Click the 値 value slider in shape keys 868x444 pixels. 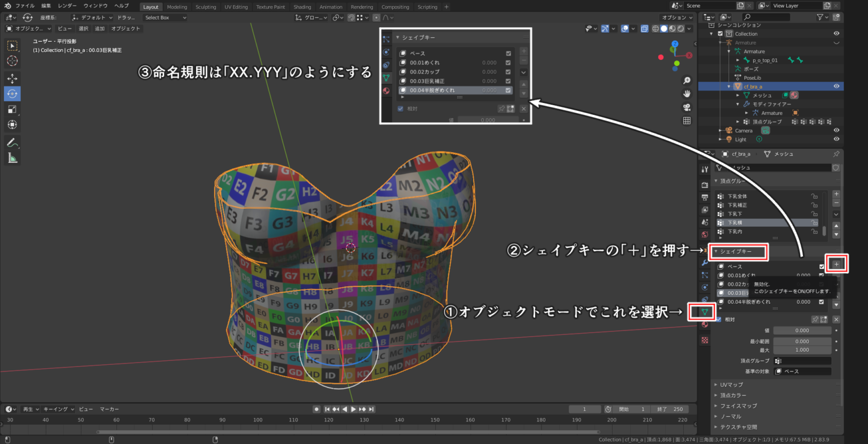coord(802,330)
